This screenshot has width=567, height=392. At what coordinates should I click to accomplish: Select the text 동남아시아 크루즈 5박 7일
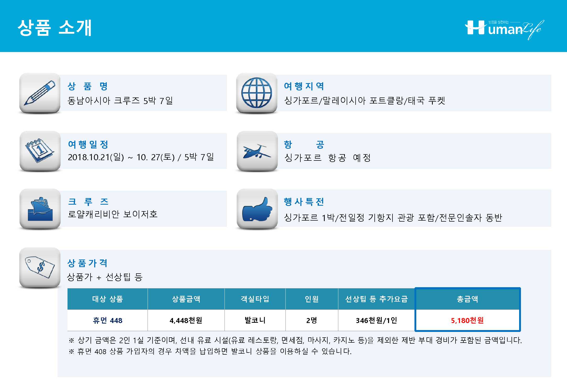click(120, 101)
